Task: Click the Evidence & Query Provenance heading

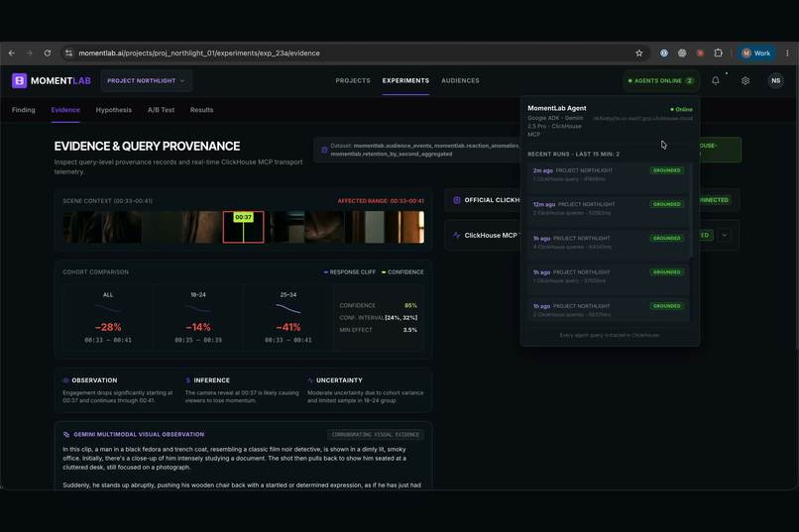Action: 147,146
